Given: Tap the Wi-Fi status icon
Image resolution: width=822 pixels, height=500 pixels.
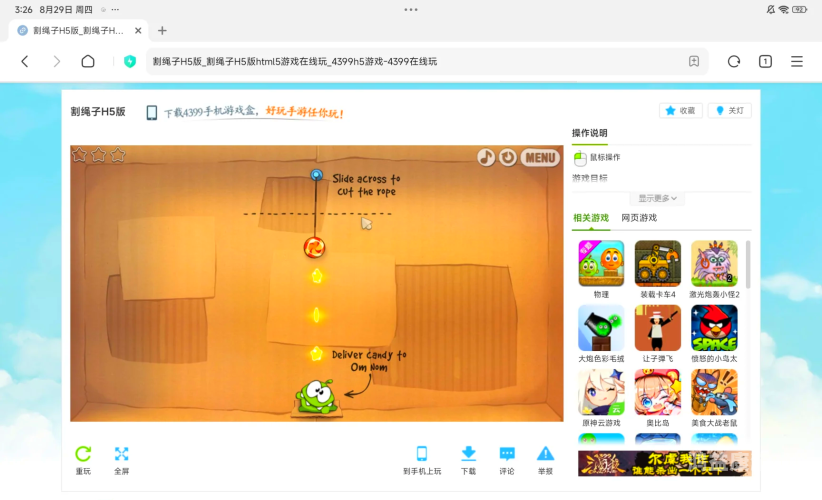Looking at the screenshot, I should (784, 9).
